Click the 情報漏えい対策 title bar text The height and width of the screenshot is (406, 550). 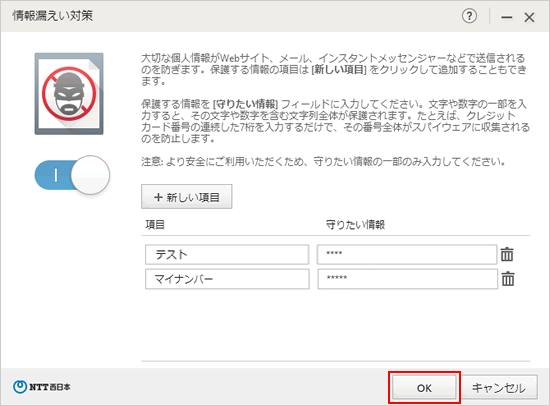pyautogui.click(x=53, y=16)
